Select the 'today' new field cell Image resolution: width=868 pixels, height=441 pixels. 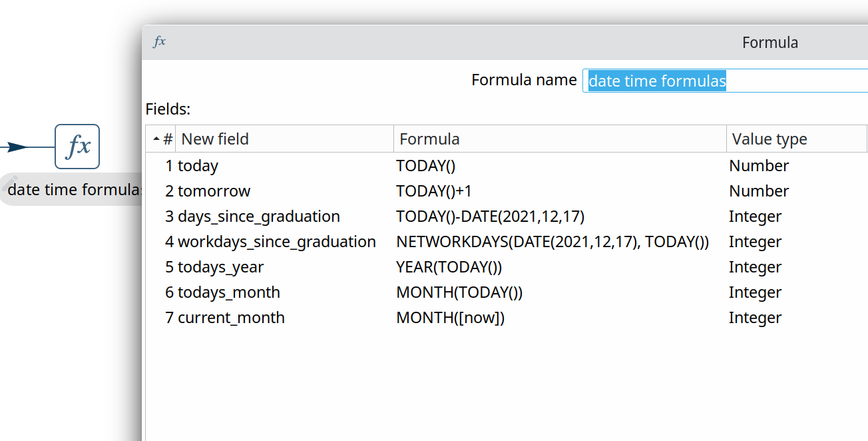(198, 166)
